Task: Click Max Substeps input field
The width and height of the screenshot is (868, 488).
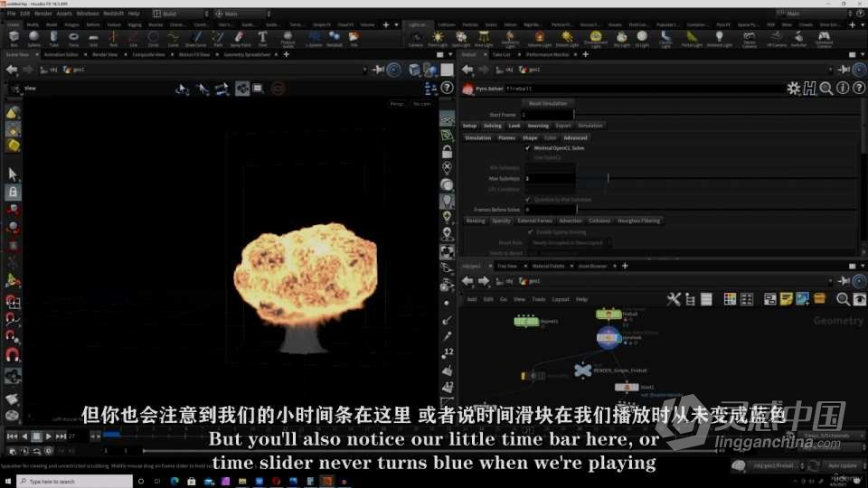Action: 549,179
